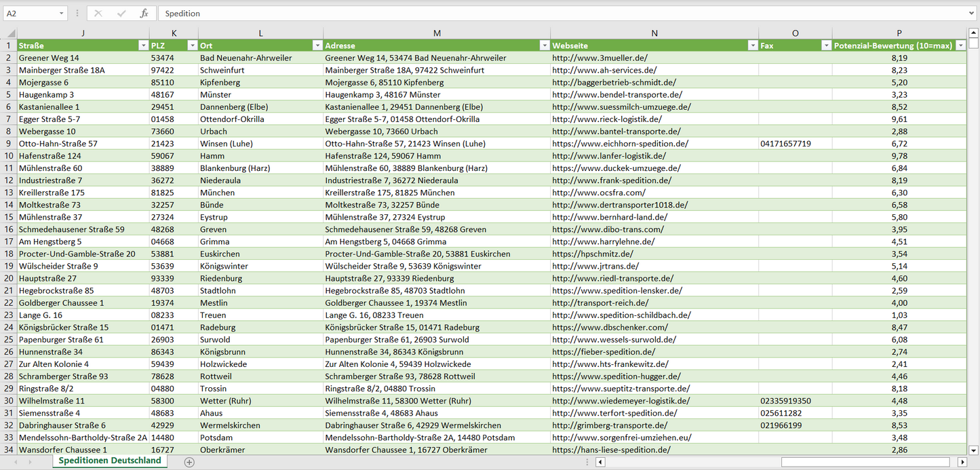Click the dbschenker.com website cell
980x470 pixels.
tap(610, 328)
